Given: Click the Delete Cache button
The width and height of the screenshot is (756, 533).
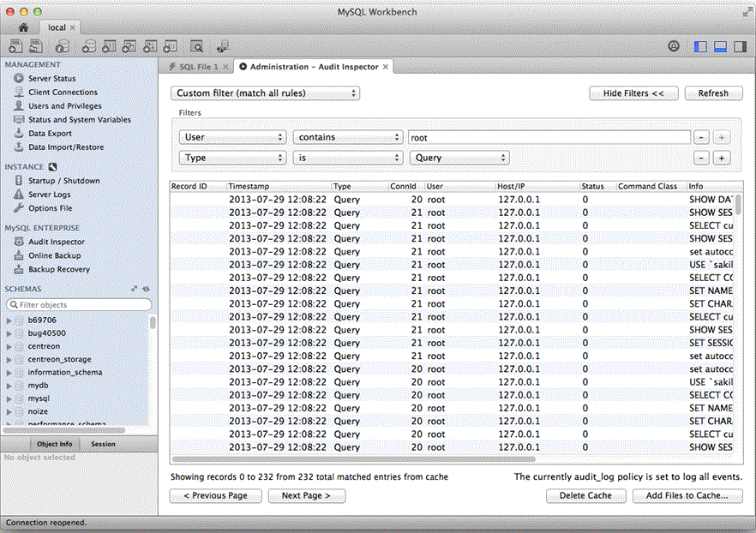Looking at the screenshot, I should (585, 495).
